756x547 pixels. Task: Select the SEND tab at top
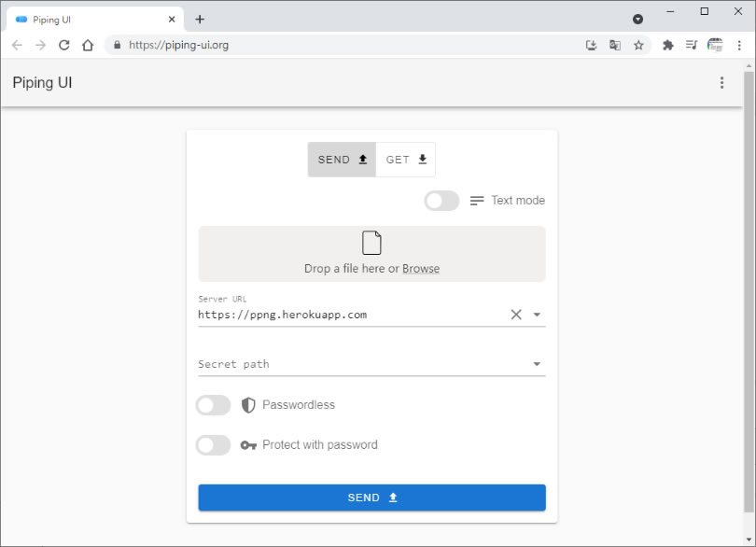(343, 160)
